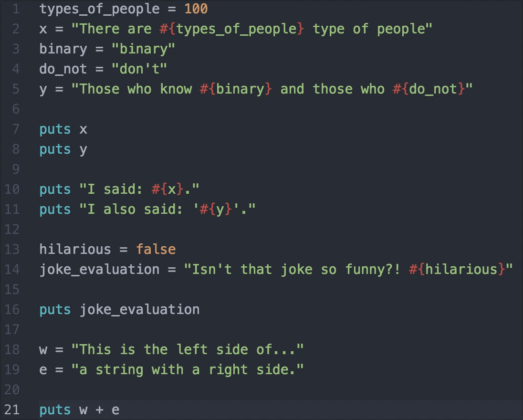This screenshot has height=420, width=523.
Task: Click "There are" in the line 2 string
Action: click(x=116, y=29)
